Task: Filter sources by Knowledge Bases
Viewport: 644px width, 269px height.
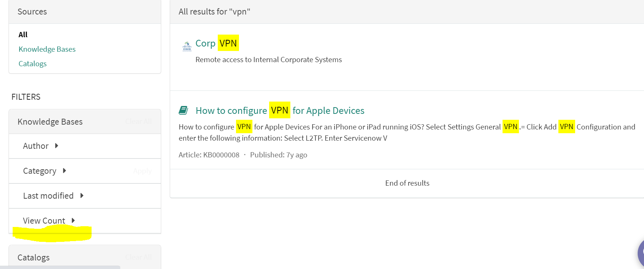Action: (47, 49)
